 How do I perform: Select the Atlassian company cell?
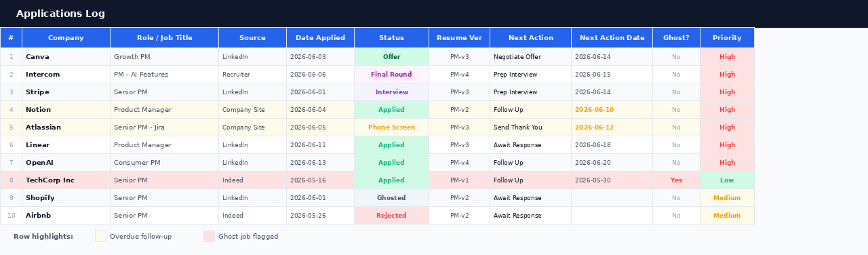pyautogui.click(x=66, y=127)
